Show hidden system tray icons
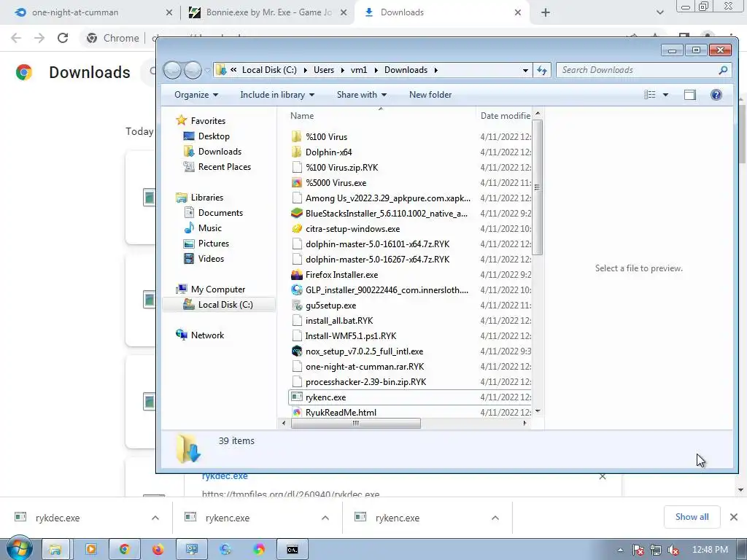 [620, 550]
